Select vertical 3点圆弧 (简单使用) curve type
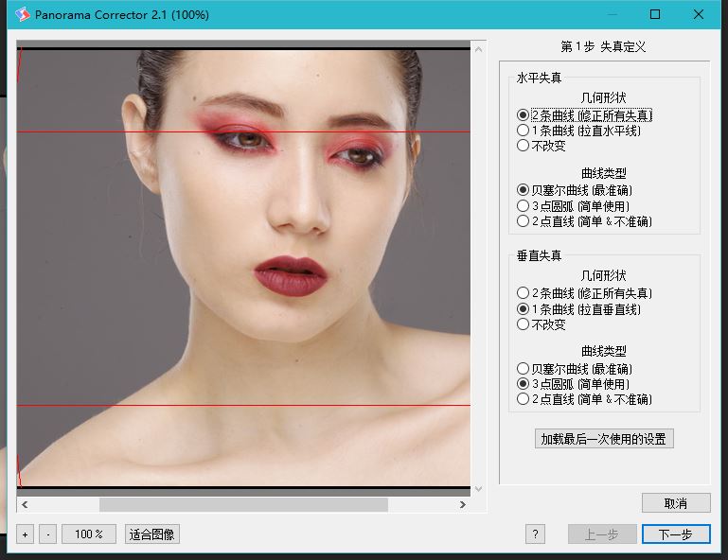728x560 pixels. tap(573, 384)
